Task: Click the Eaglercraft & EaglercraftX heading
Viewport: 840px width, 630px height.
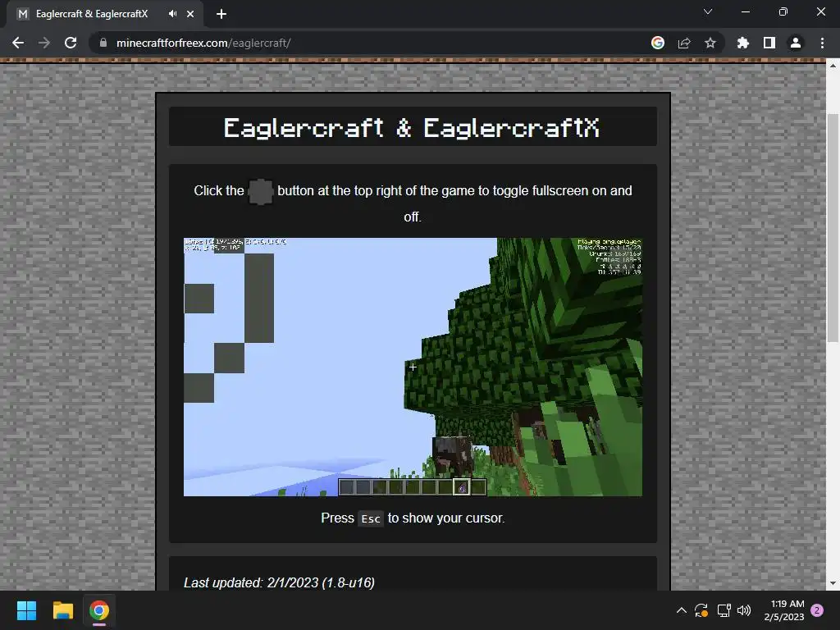Action: [412, 127]
